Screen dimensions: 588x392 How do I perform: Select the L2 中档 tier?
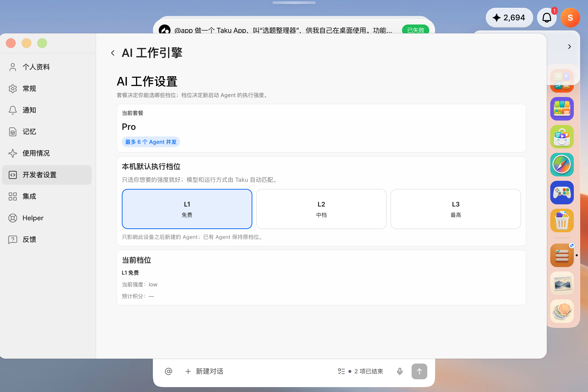click(x=321, y=209)
